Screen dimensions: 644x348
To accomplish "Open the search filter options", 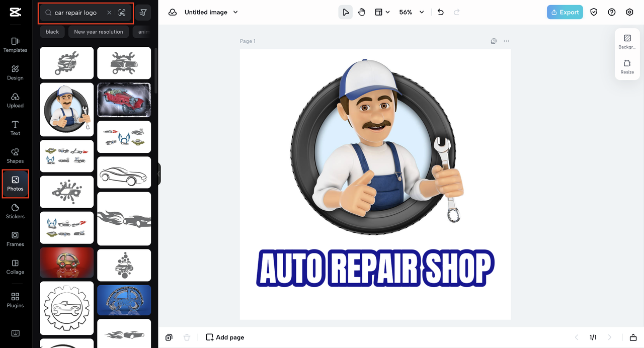I will 143,13.
